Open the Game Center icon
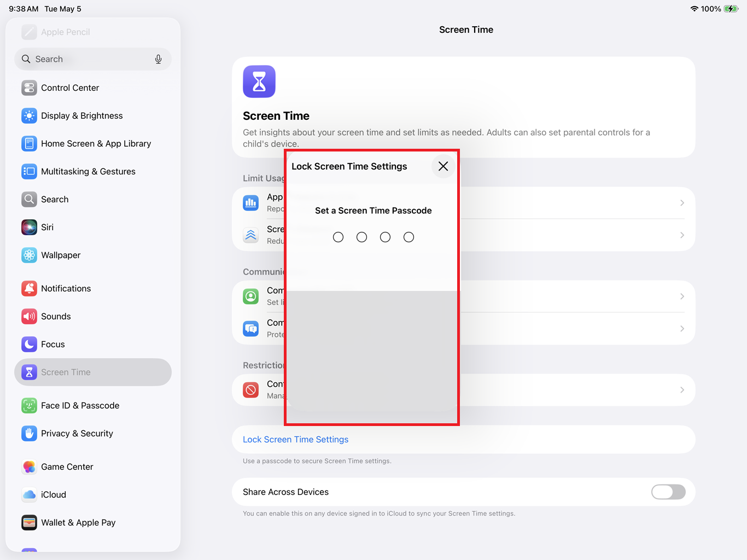Viewport: 747px width, 560px height. tap(29, 466)
